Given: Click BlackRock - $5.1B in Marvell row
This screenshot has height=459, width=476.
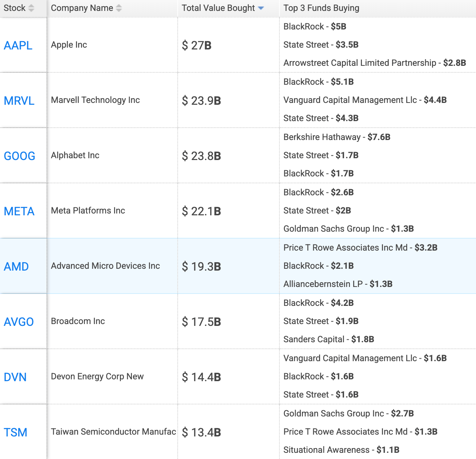Looking at the screenshot, I should pos(319,82).
